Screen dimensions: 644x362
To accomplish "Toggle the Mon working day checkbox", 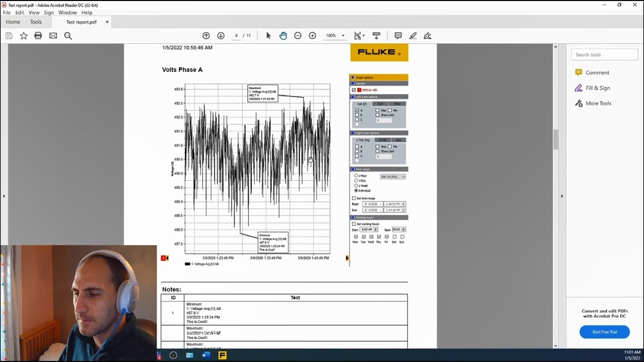I will pos(356,237).
